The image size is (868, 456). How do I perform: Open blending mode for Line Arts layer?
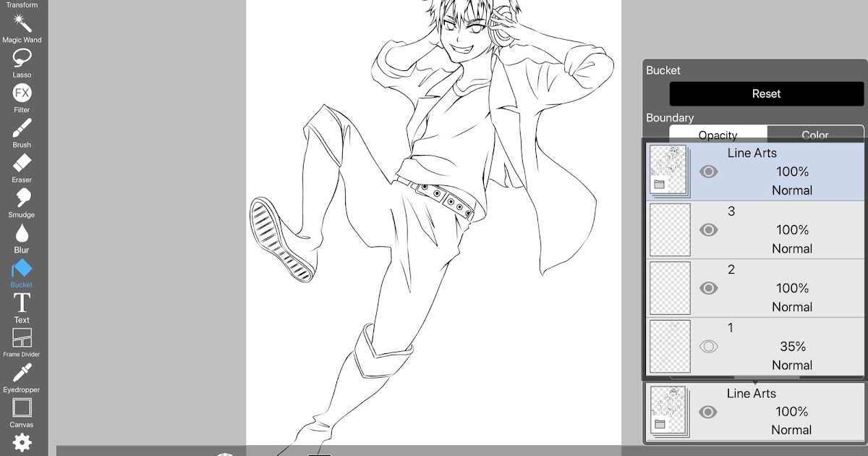791,190
